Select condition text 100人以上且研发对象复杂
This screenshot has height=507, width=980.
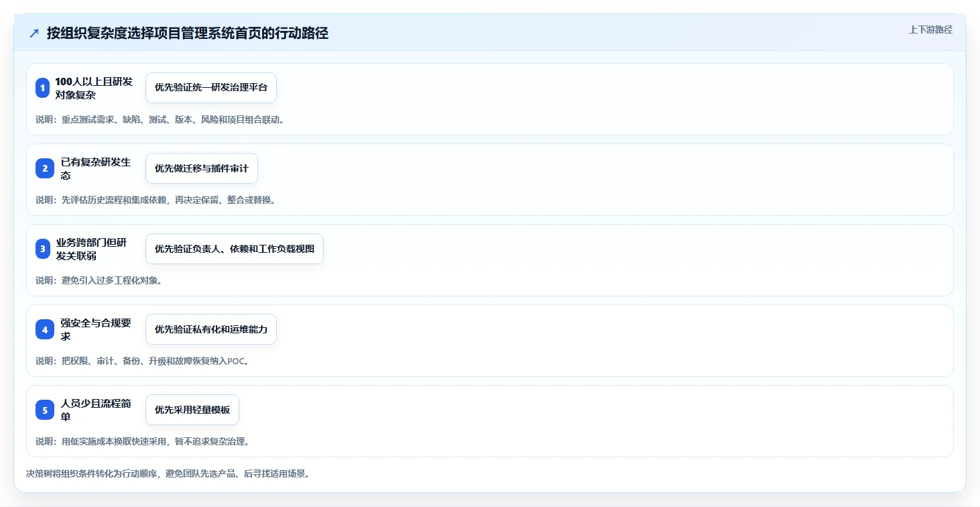coord(94,88)
